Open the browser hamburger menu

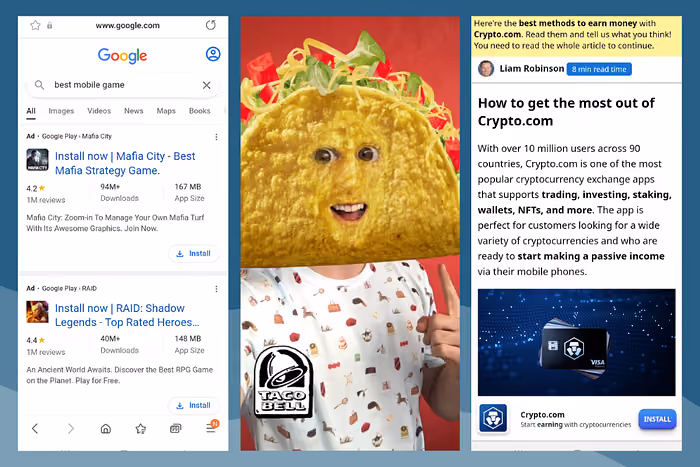click(211, 428)
